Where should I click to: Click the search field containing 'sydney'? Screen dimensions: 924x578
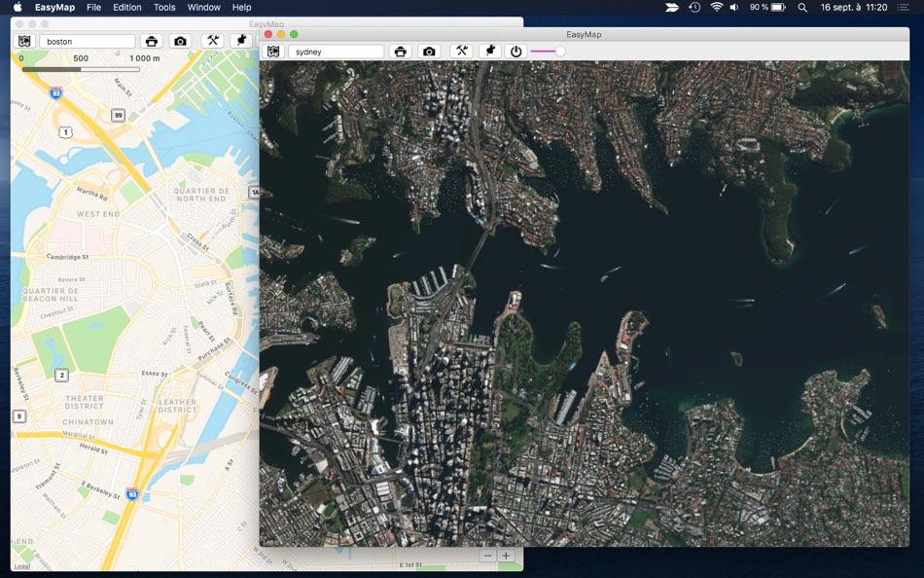337,52
